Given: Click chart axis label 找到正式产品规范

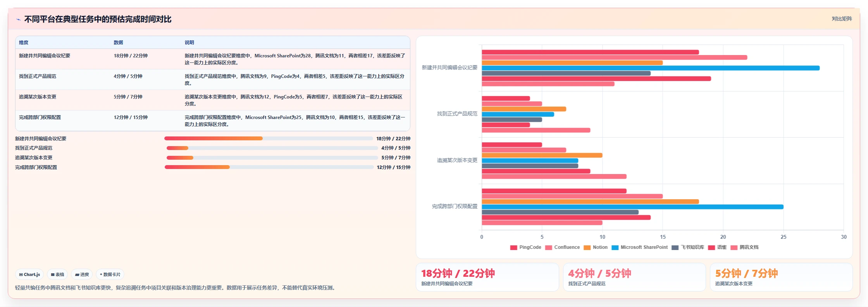Looking at the screenshot, I should coord(457,114).
